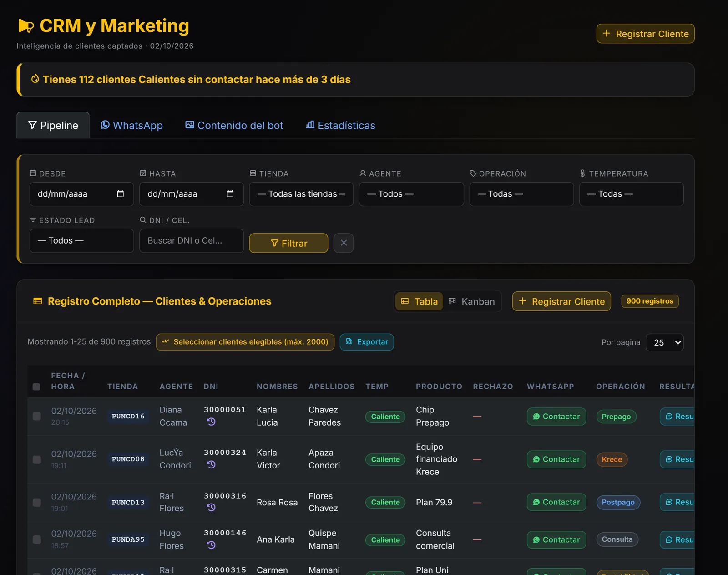
Task: Click Registrar Cliente in the page header
Action: pos(645,34)
